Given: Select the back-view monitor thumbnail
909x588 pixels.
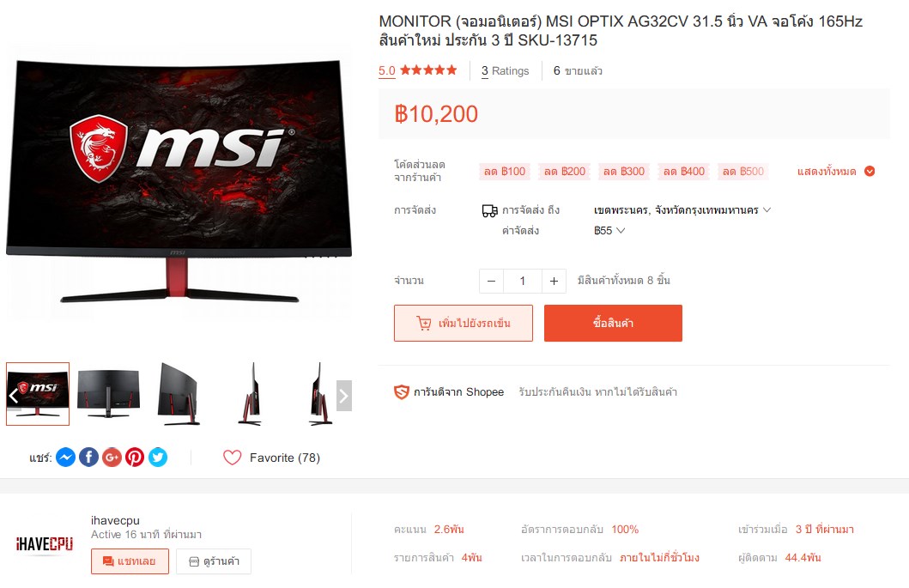Looking at the screenshot, I should pos(108,394).
